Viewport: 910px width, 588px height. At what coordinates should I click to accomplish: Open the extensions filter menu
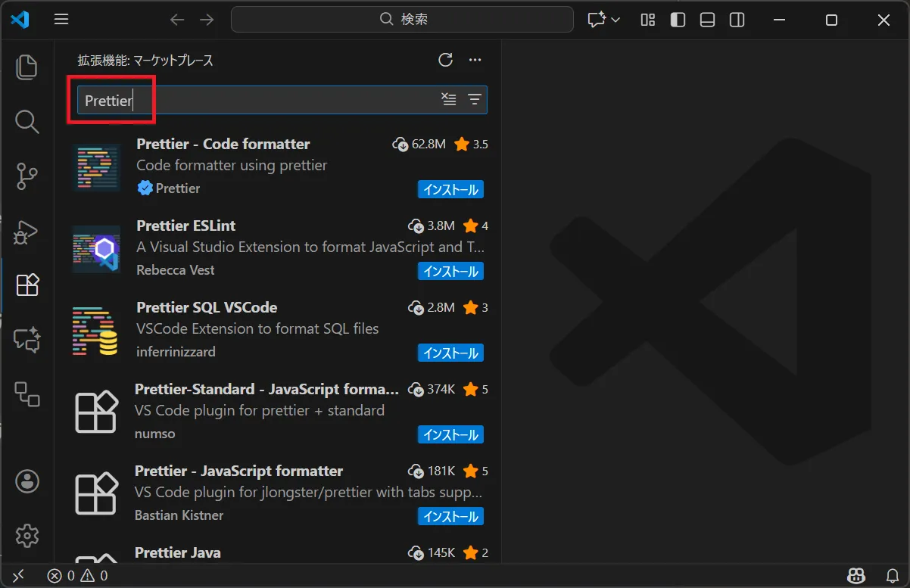pyautogui.click(x=475, y=99)
